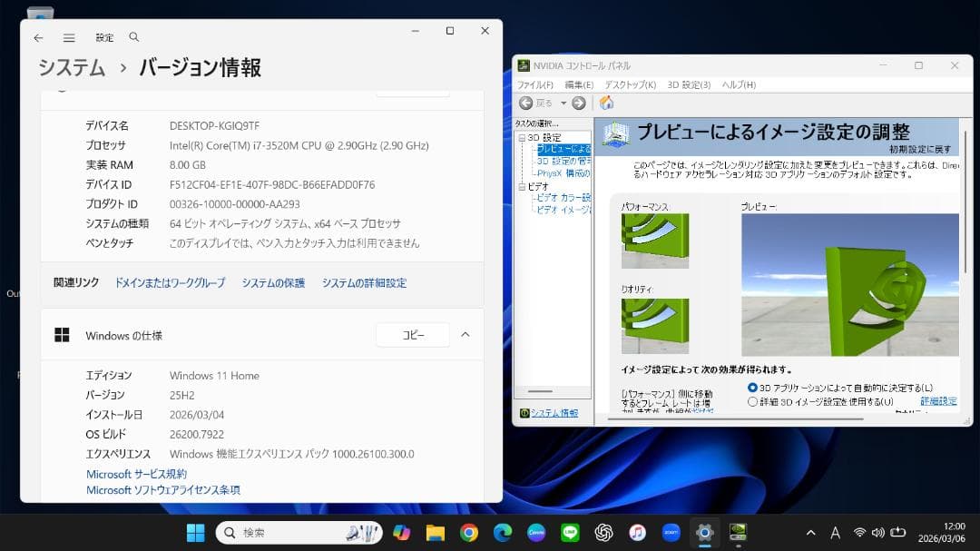Viewport: 980px width, 551px height.
Task: Open Canva from the taskbar
Action: pyautogui.click(x=536, y=532)
